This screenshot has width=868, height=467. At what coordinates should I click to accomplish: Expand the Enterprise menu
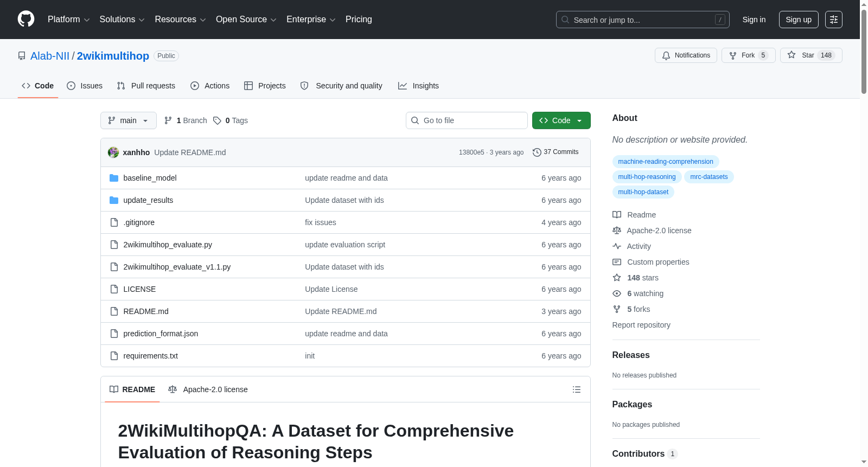tap(311, 20)
